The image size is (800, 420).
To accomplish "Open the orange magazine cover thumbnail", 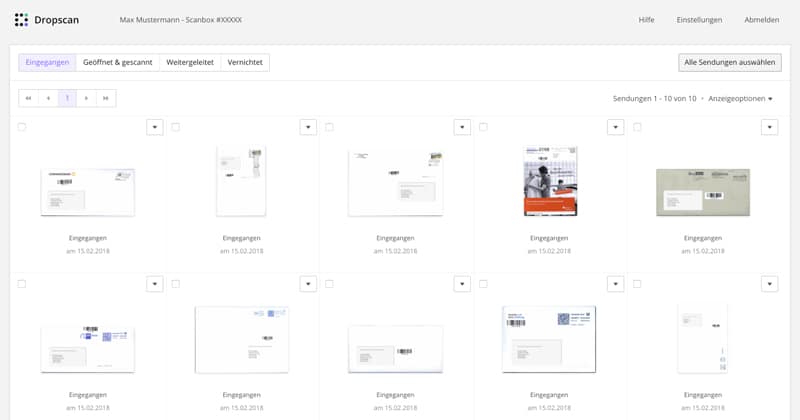I will [551, 181].
